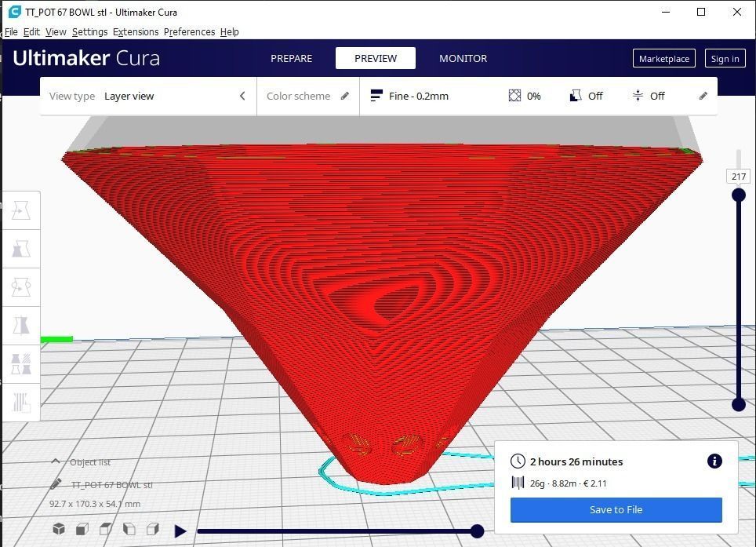
Task: Select the Move tool in left toolbar
Action: click(x=20, y=210)
